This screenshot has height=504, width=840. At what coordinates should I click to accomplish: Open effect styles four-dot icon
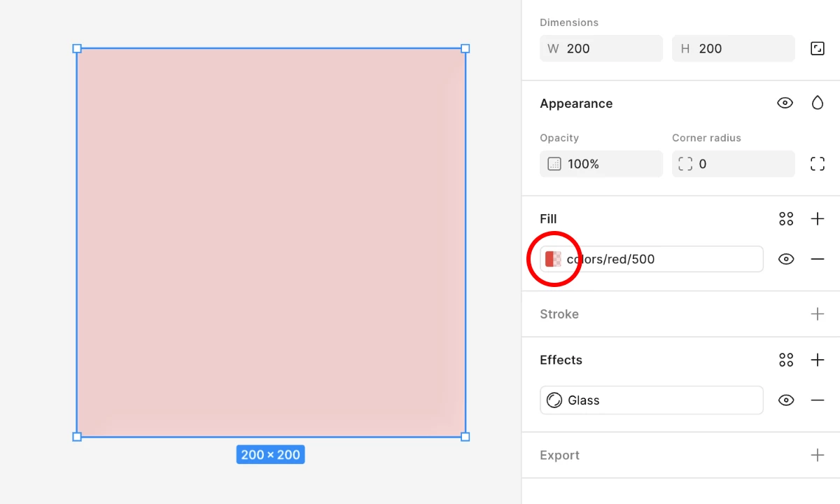coord(786,360)
